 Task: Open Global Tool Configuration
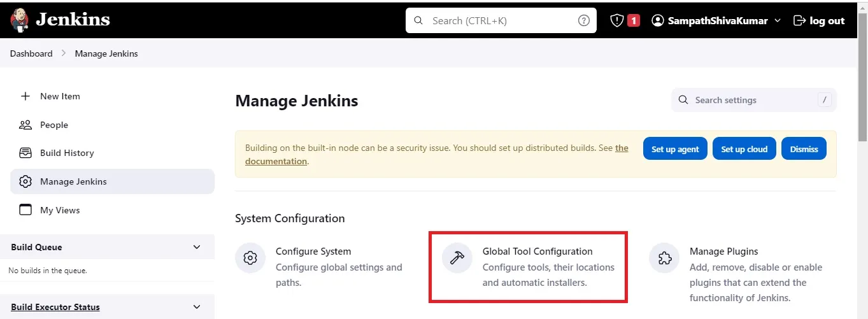[537, 252]
